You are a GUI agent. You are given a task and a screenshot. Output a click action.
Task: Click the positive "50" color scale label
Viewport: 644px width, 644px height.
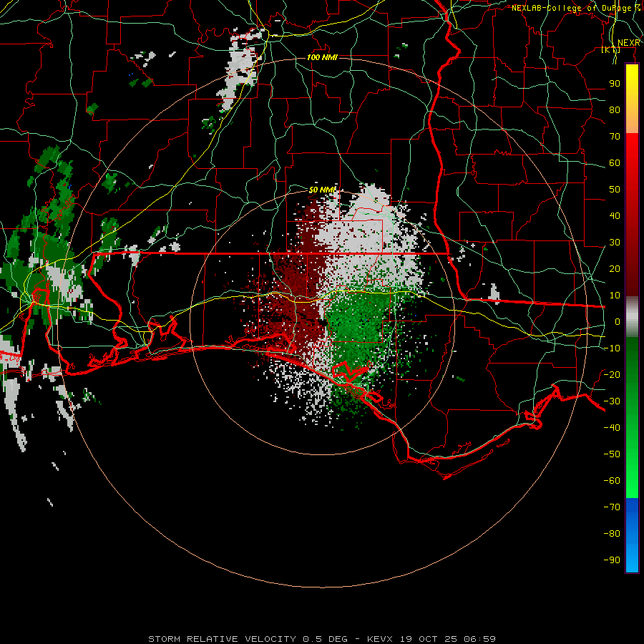point(615,190)
